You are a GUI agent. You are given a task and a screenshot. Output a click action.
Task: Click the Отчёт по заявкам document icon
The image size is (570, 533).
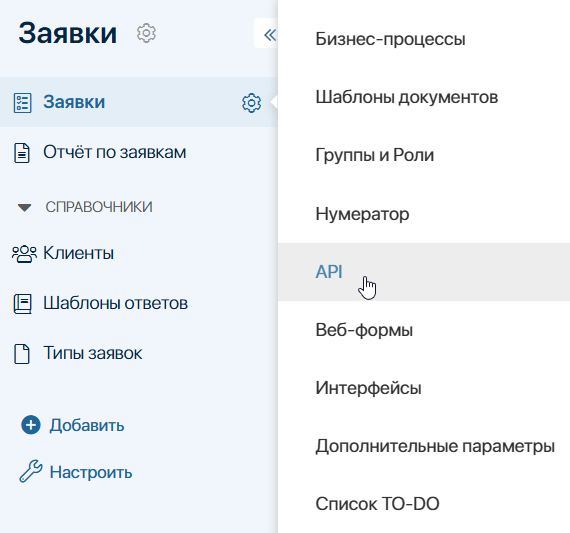(x=22, y=153)
